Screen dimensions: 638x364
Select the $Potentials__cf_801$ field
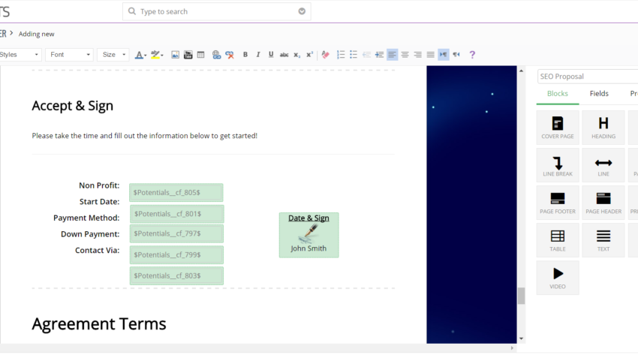coord(176,214)
